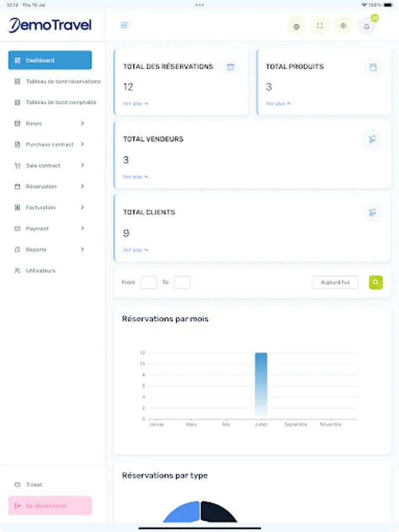Click the To date field

click(182, 283)
